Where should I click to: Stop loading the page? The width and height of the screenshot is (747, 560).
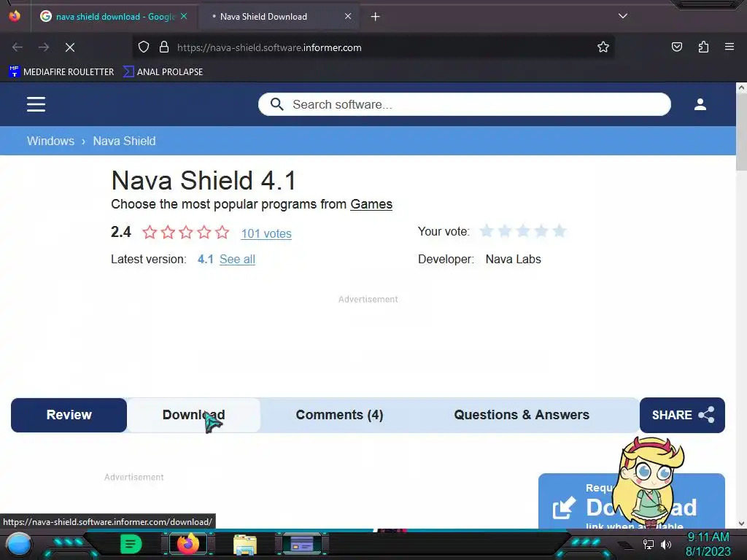70,47
